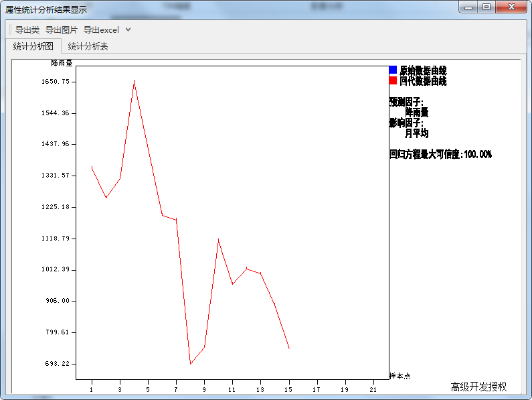
Task: Click the curve's lowest point at sample 8
Action: point(191,364)
